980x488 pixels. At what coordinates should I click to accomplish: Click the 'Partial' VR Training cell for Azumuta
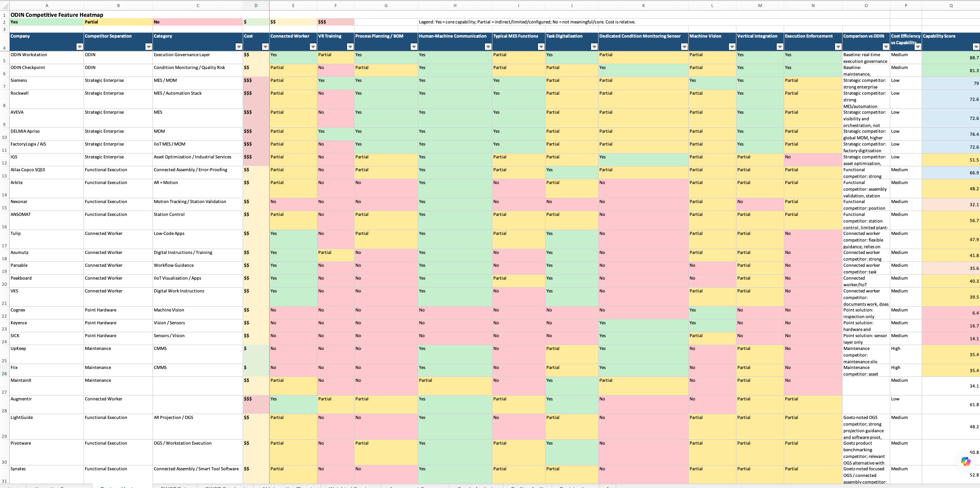pyautogui.click(x=336, y=255)
